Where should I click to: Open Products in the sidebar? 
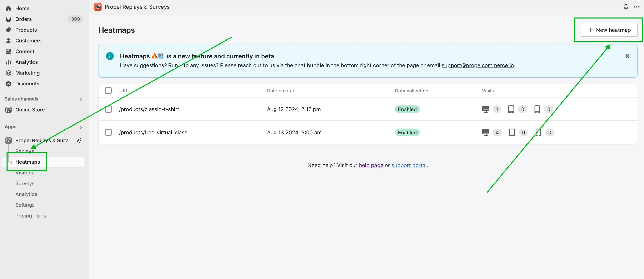26,30
